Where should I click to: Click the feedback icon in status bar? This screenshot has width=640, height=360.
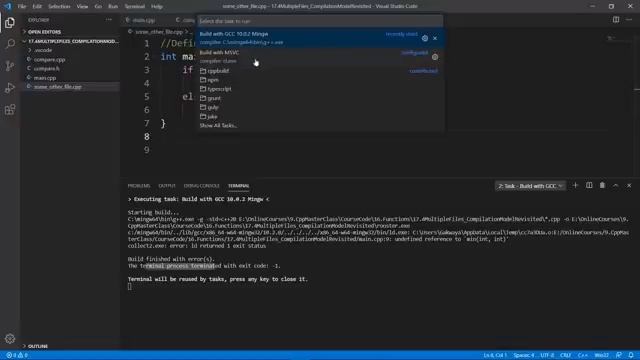click(619, 355)
